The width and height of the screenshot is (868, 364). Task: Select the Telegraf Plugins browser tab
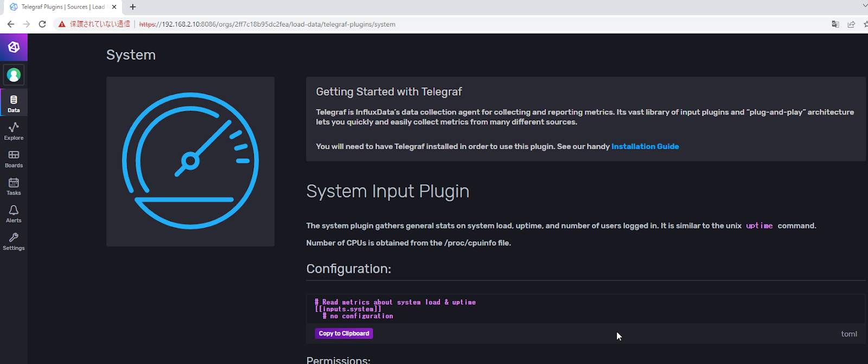63,7
